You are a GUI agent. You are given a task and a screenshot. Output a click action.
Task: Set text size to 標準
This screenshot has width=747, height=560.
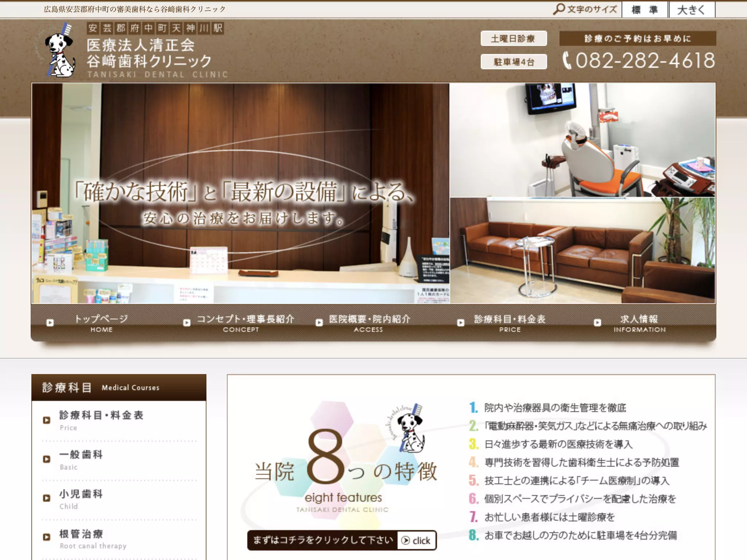coord(644,9)
